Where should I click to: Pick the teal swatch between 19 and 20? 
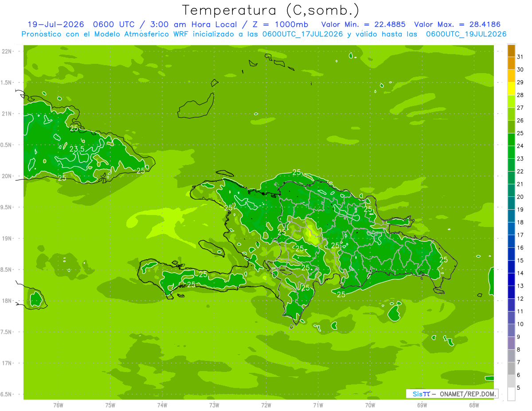click(x=511, y=203)
